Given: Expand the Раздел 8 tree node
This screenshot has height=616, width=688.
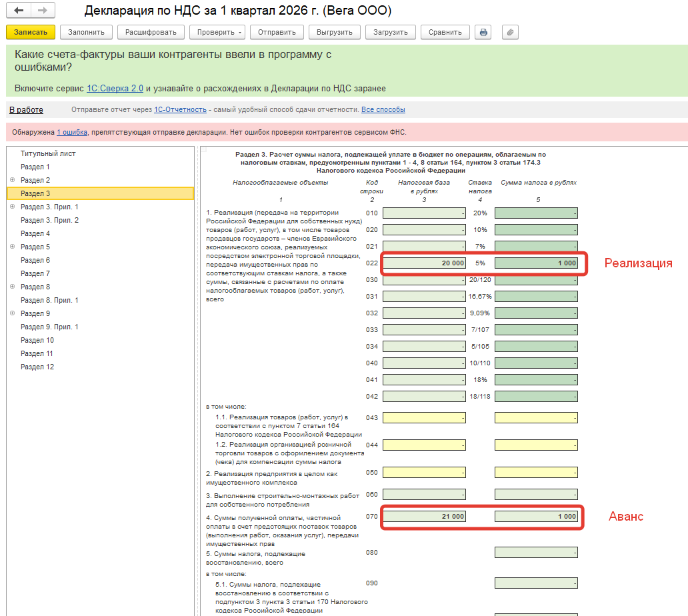Looking at the screenshot, I should point(13,287).
